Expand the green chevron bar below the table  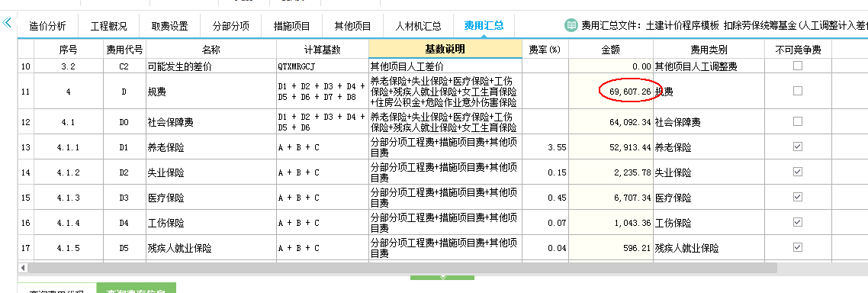click(442, 277)
